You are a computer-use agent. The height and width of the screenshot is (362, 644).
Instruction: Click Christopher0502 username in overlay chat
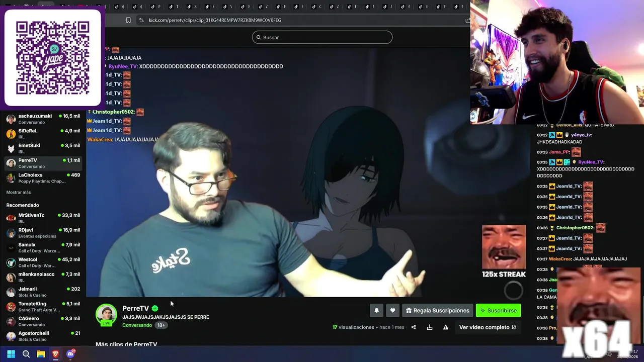click(x=113, y=112)
